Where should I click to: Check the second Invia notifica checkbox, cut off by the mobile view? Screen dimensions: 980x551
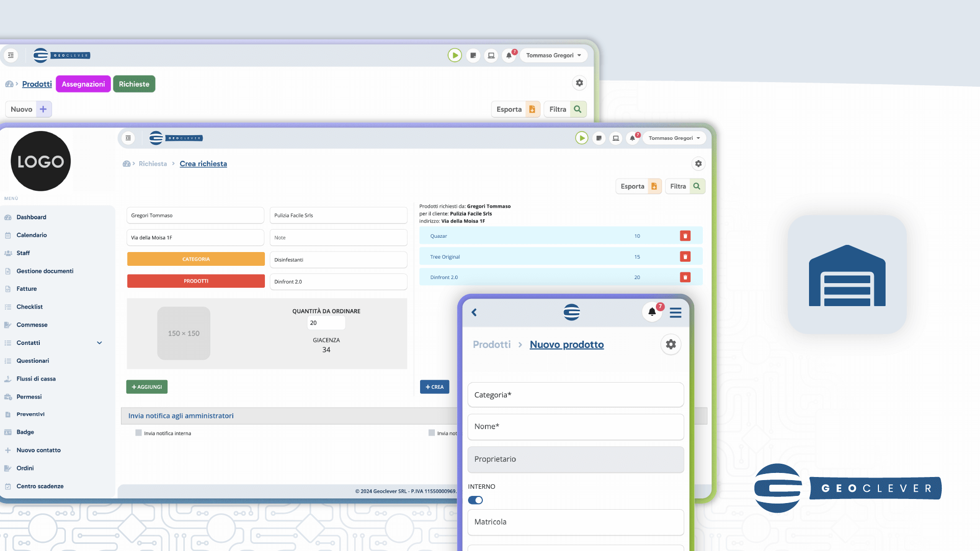point(431,433)
